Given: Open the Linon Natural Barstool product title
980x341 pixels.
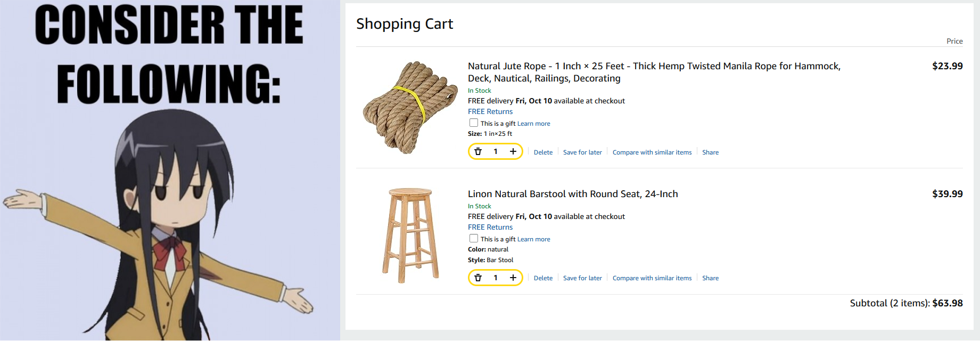Looking at the screenshot, I should pos(573,194).
